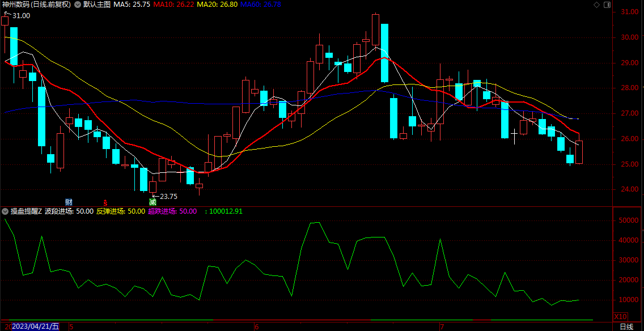Image resolution: width=644 pixels, height=331 pixels.
Task: Toggle the side panel layout icon
Action: pyautogui.click(x=608, y=5)
